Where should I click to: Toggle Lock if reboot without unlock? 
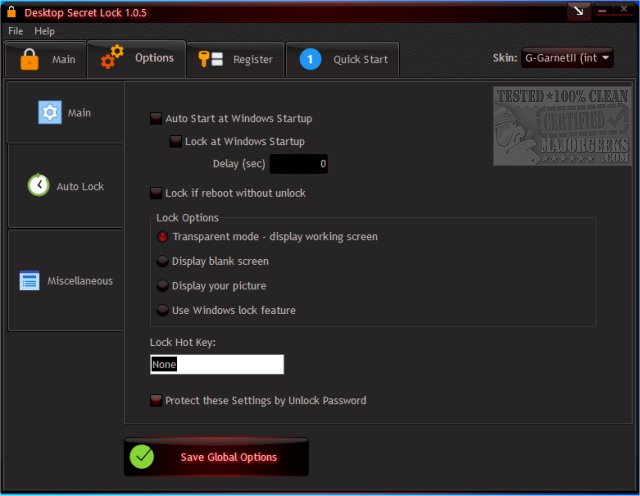point(156,193)
